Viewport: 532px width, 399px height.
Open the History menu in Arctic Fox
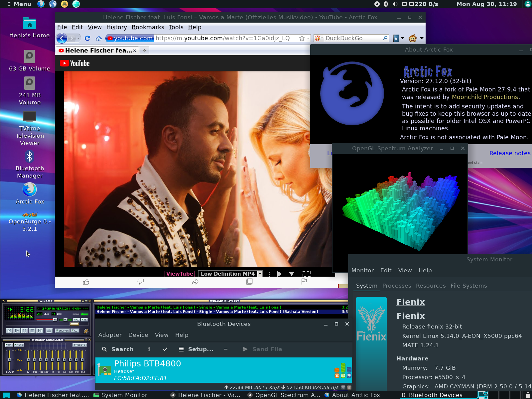click(117, 27)
